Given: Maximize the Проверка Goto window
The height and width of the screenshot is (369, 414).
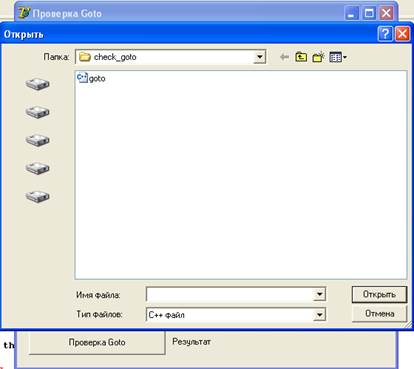Looking at the screenshot, I should pos(369,13).
